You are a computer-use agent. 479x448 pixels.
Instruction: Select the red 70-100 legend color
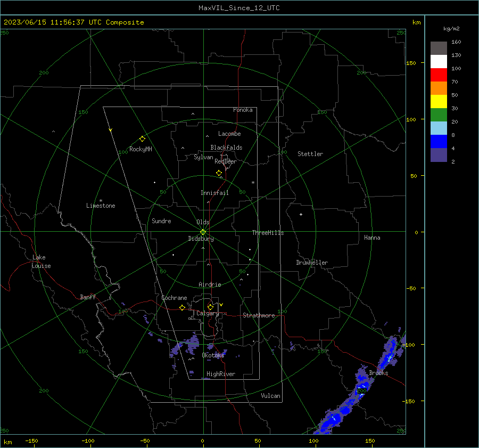pos(439,75)
